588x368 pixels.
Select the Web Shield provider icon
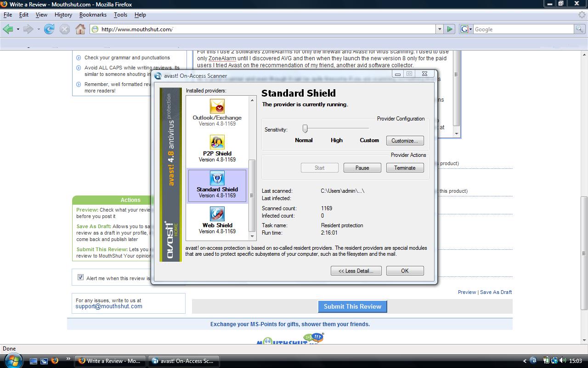tap(217, 214)
